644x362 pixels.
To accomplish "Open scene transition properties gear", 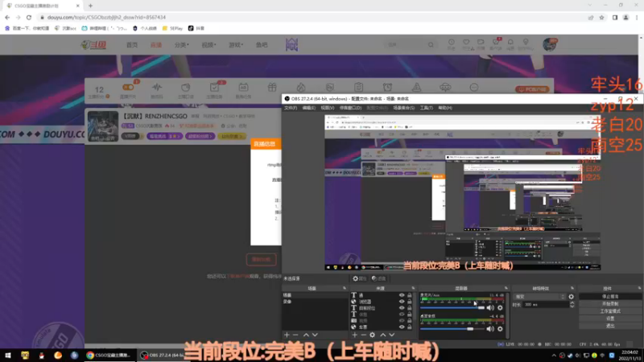I will tap(572, 296).
